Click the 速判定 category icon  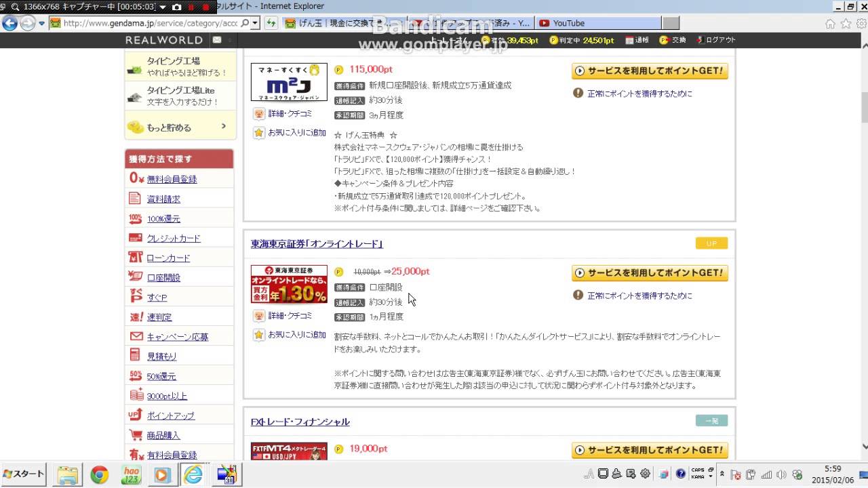click(x=135, y=317)
